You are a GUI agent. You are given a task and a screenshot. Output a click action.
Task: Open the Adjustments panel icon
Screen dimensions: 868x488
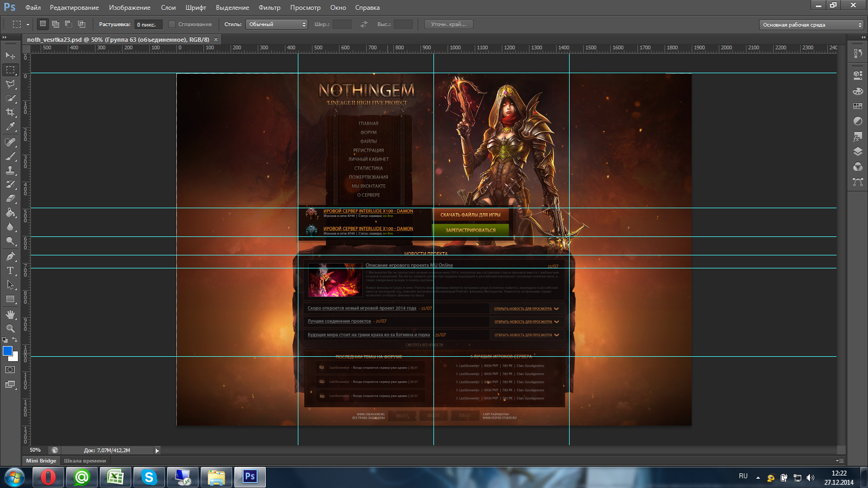[x=858, y=121]
